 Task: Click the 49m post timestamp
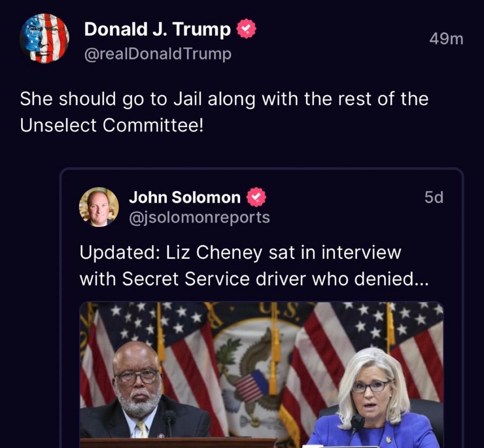point(446,39)
